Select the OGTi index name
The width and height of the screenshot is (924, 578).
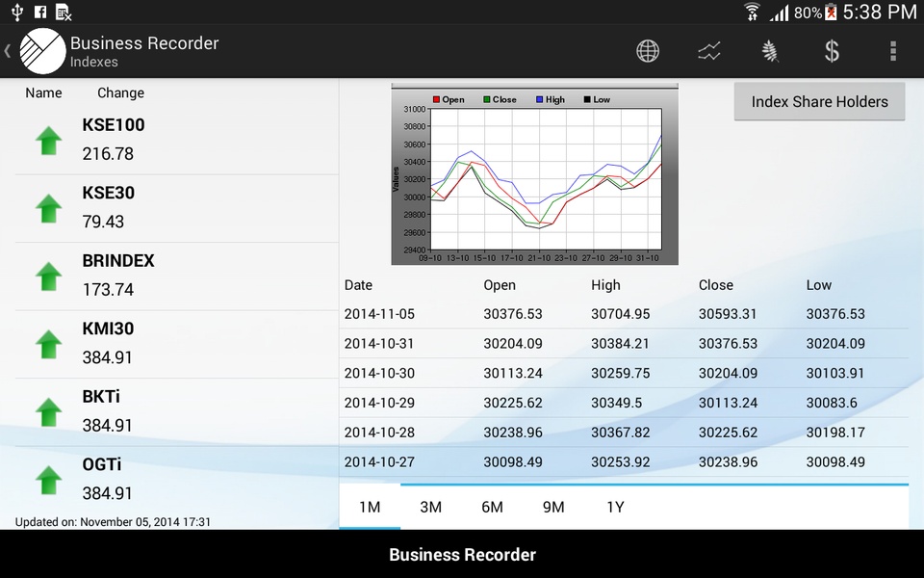coord(101,464)
